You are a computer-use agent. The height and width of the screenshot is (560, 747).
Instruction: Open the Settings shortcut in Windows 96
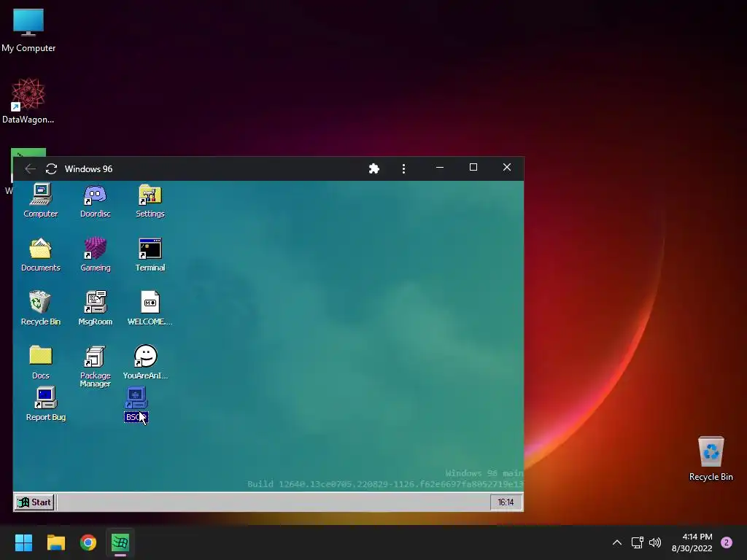click(x=150, y=201)
